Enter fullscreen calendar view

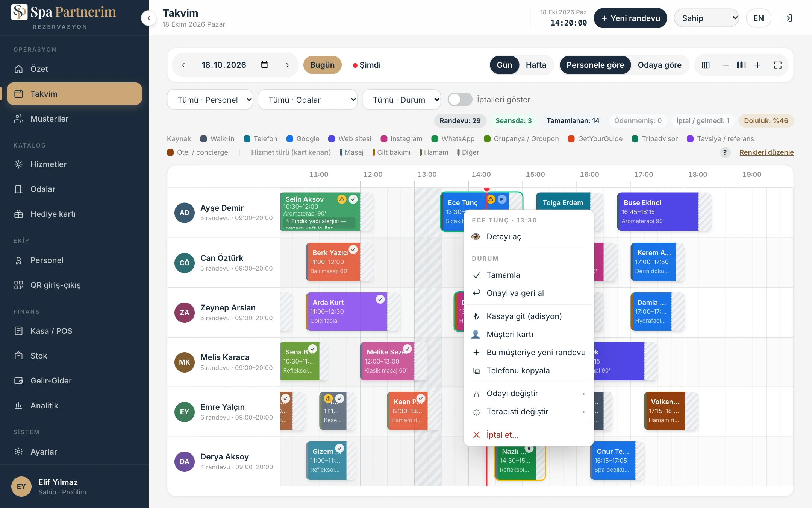(x=778, y=65)
